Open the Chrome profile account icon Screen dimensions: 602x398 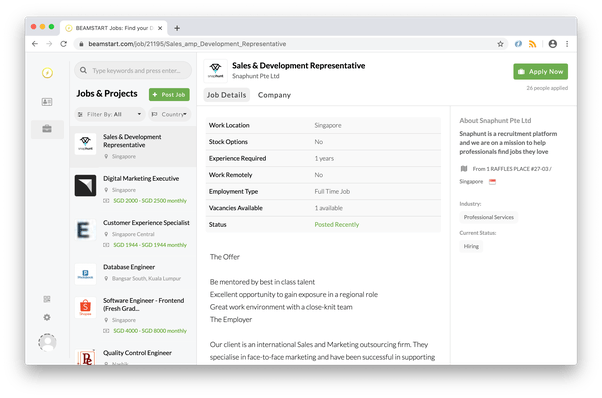point(552,44)
